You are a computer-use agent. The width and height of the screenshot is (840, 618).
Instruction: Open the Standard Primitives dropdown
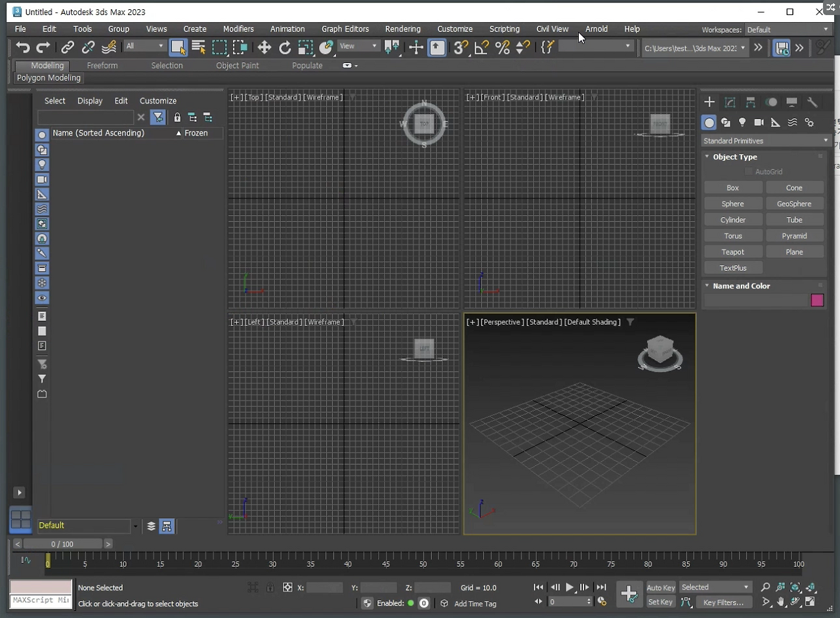pos(765,140)
